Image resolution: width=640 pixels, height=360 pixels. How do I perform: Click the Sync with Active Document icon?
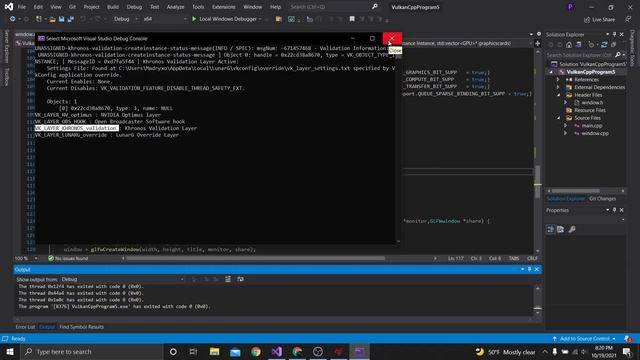click(x=604, y=44)
